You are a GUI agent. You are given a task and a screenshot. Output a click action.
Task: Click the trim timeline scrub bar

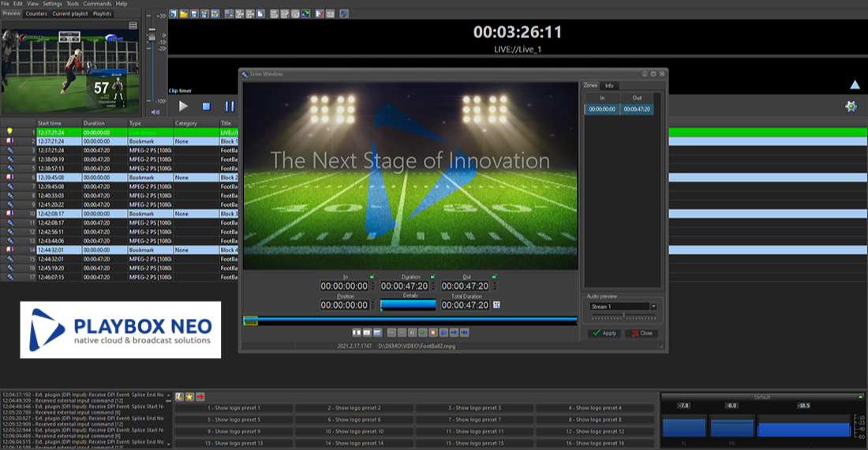pos(410,321)
